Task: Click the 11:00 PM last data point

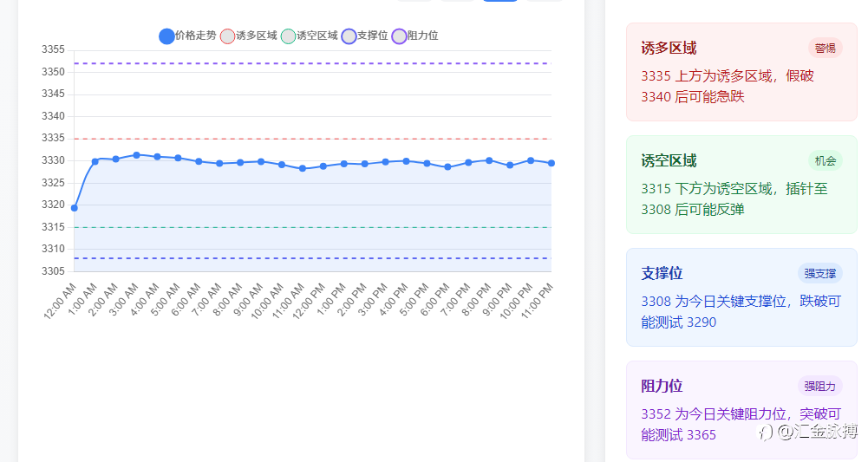Action: [x=551, y=163]
